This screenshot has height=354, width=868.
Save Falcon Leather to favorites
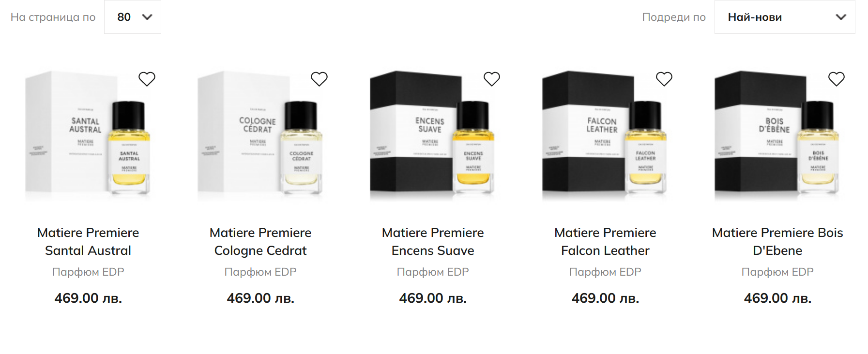[664, 79]
